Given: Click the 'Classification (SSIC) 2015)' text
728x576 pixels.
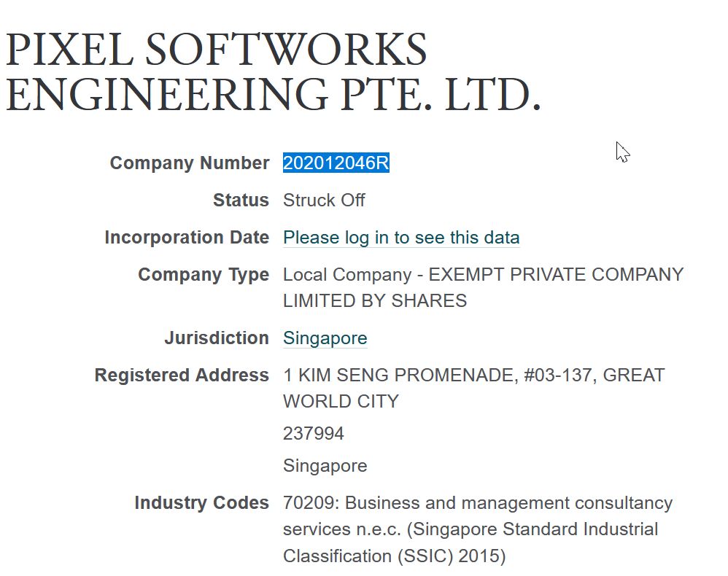Looking at the screenshot, I should point(394,556).
